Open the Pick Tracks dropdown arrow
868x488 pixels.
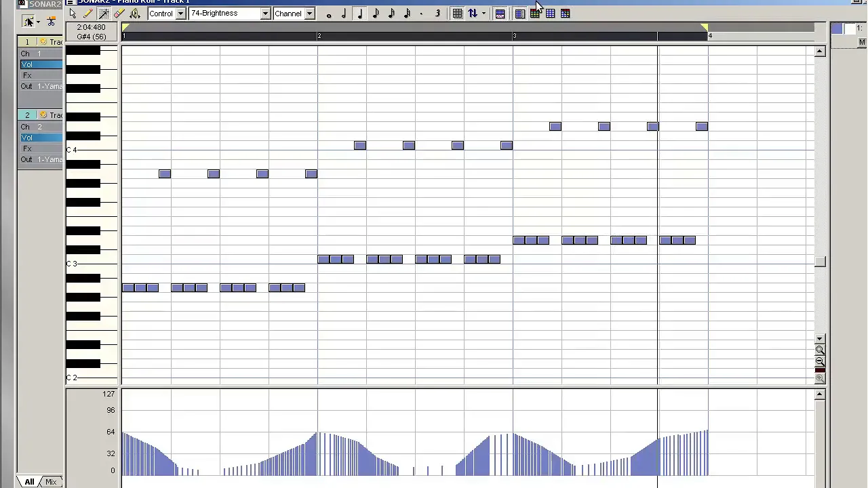pyautogui.click(x=484, y=14)
